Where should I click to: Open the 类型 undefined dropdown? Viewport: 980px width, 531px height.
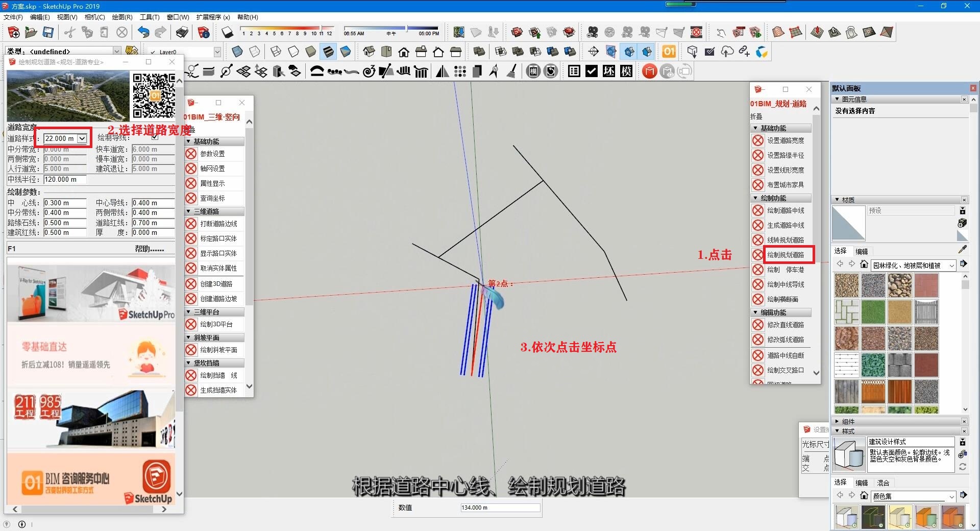coord(117,51)
